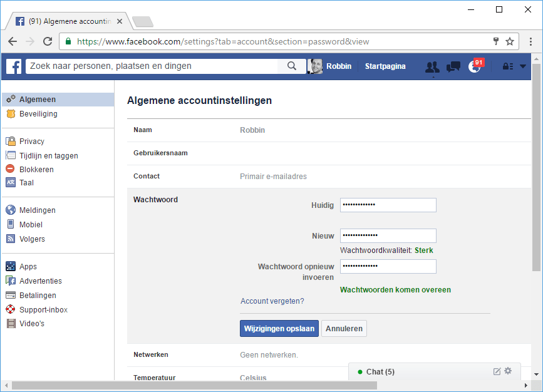Click the new message compose icon in Chat
Screen dimensions: 543x392
pos(497,371)
